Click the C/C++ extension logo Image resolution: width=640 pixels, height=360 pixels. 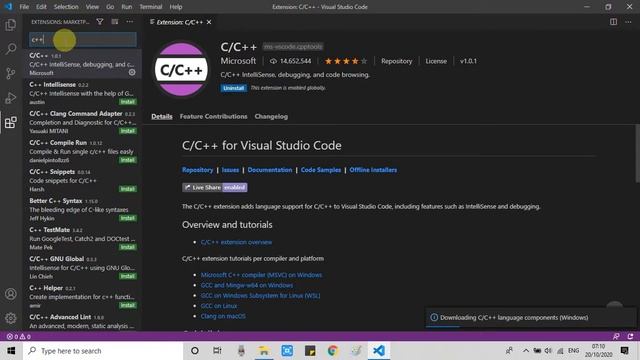(181, 70)
